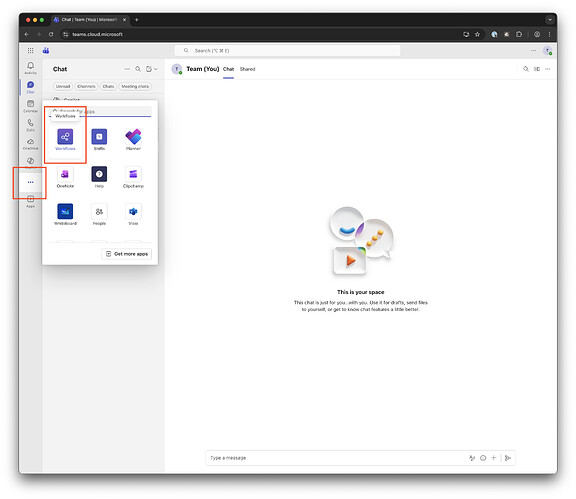Image resolution: width=576 pixels, height=499 pixels.
Task: Switch to the Shared tab
Action: coord(247,69)
